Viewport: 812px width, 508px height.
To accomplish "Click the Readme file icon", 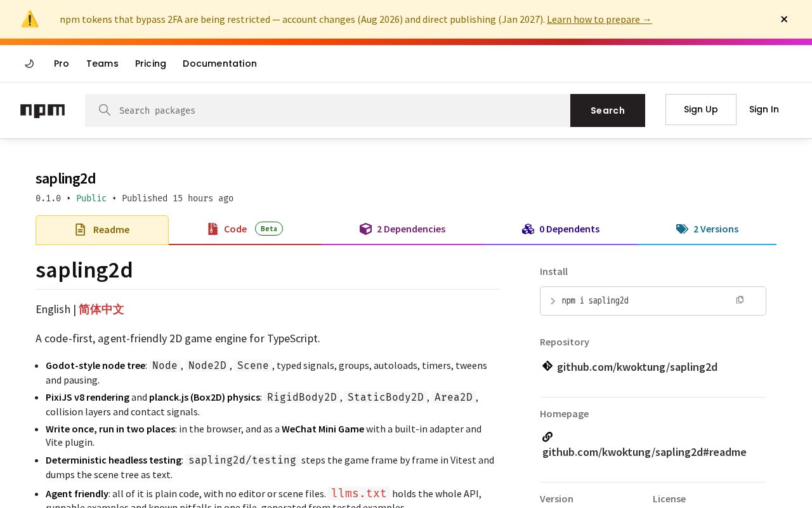I will coord(80,229).
